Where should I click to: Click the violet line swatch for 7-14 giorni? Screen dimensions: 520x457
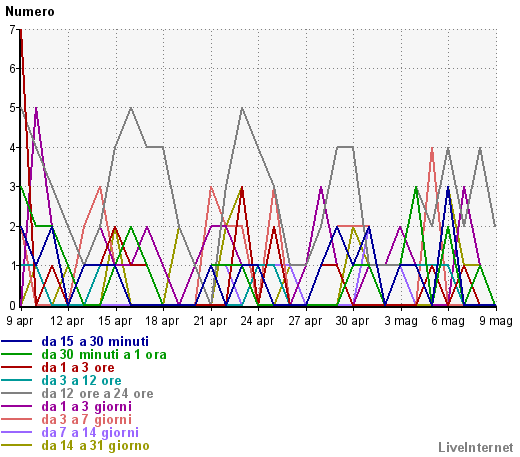click(x=17, y=432)
